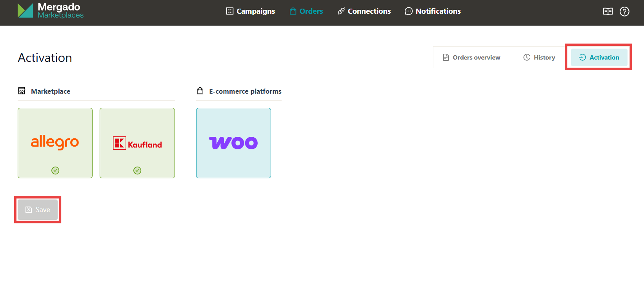Open the help question mark icon
644x301 pixels.
[624, 11]
